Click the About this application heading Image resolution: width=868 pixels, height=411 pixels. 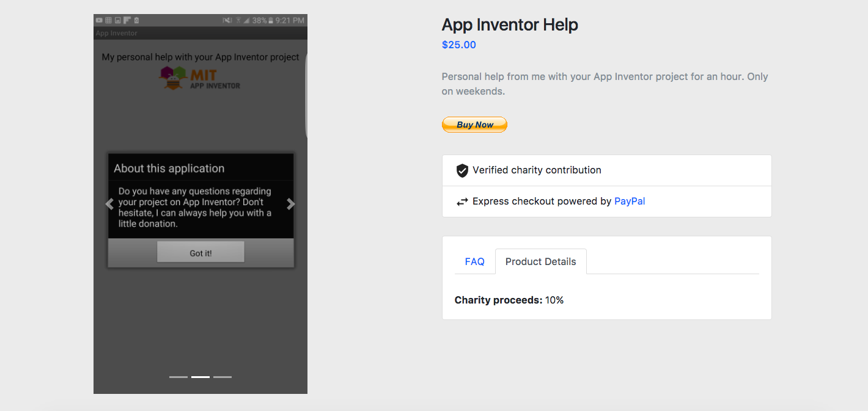click(169, 169)
